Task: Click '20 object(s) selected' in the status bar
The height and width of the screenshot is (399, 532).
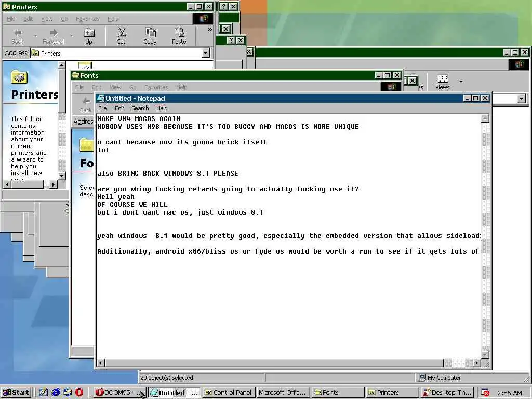Action: coord(167,378)
